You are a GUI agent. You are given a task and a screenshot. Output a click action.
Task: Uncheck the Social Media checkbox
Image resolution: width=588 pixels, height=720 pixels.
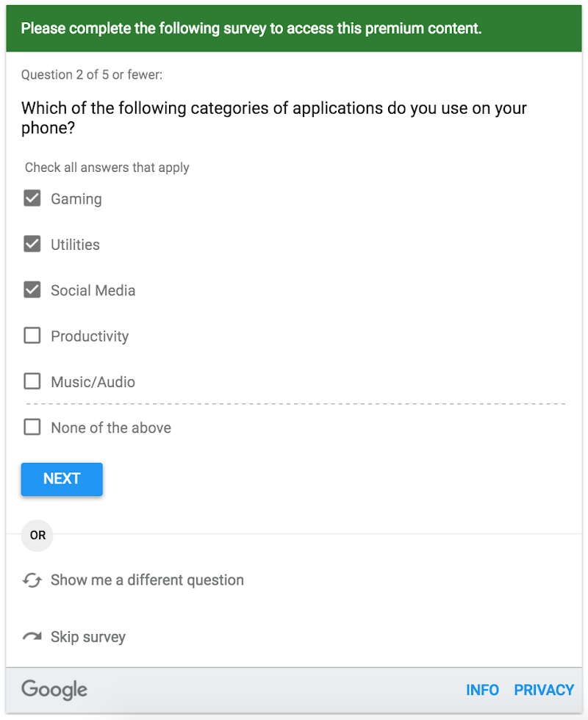click(x=32, y=289)
